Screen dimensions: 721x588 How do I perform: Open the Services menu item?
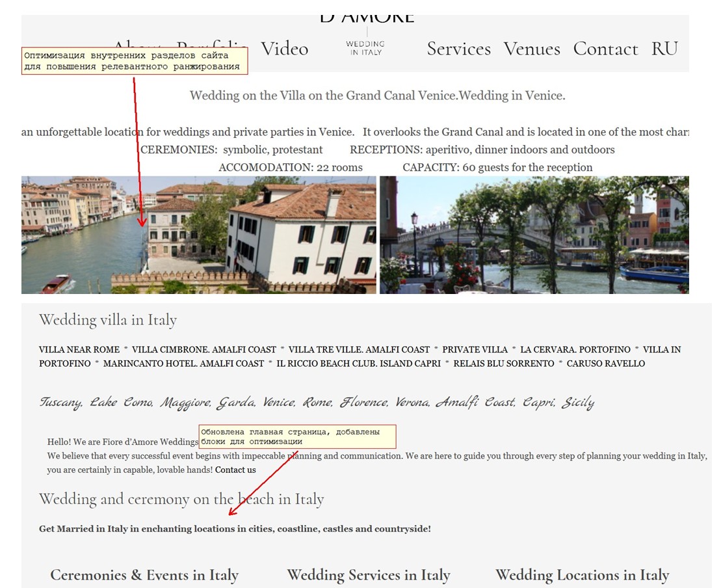[459, 49]
